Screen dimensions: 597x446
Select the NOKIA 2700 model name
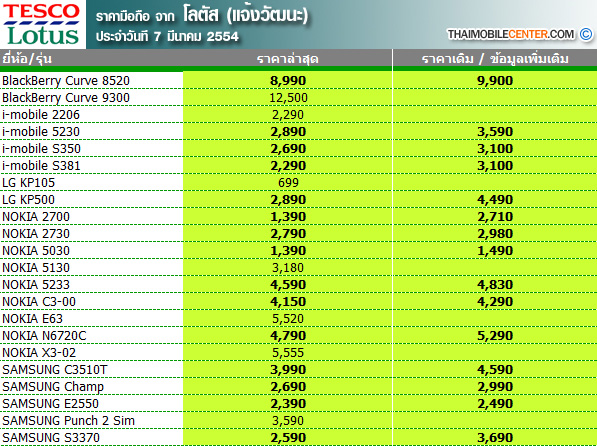pos(36,217)
